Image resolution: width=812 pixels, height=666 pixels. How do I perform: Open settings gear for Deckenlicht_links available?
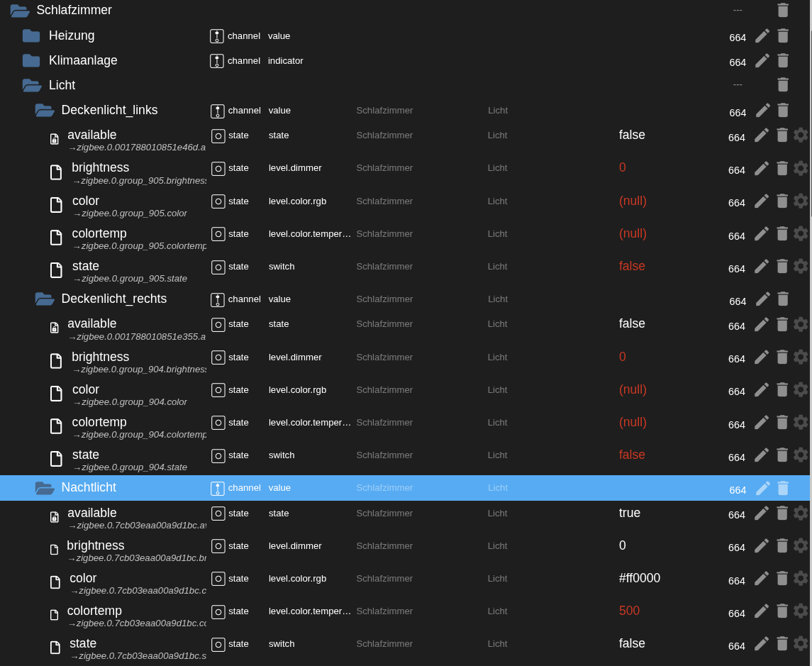click(801, 135)
